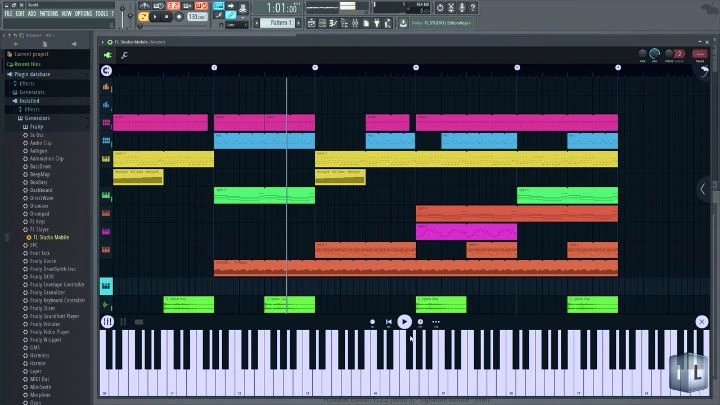Viewport: 720px width, 405px height.
Task: Click the save/download toolbar icon
Action: 403,23
